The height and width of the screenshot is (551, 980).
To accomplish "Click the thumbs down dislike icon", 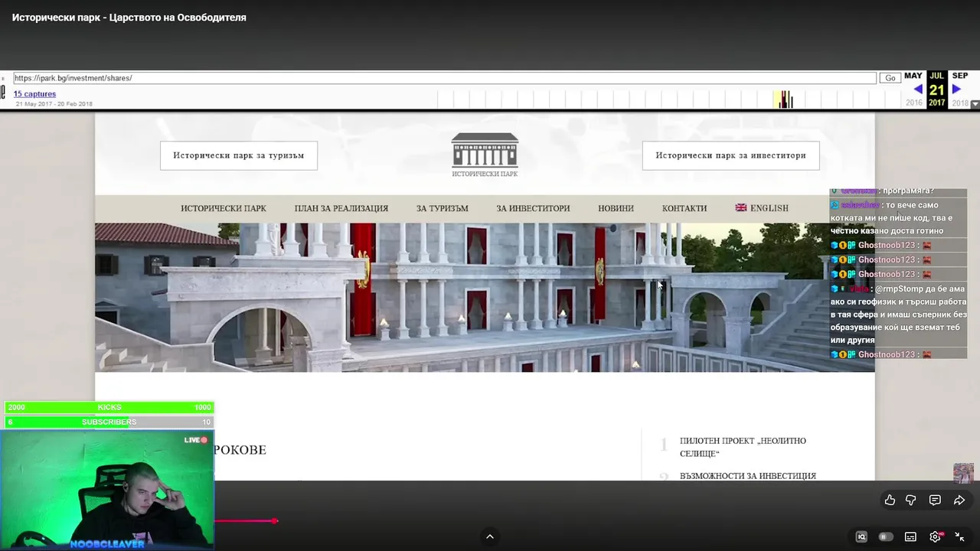I will [911, 500].
